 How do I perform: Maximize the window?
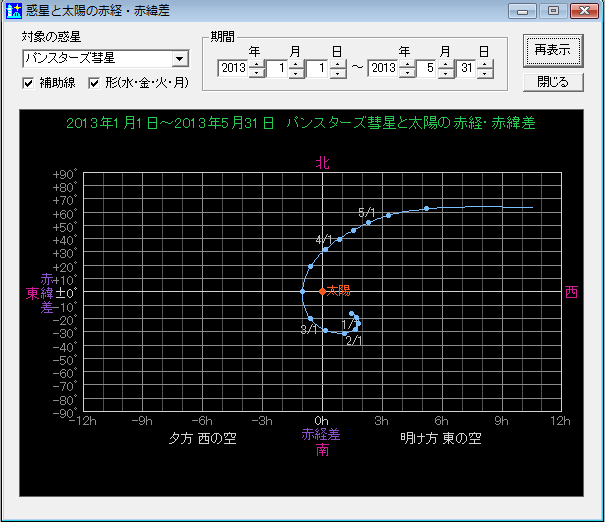[x=552, y=11]
